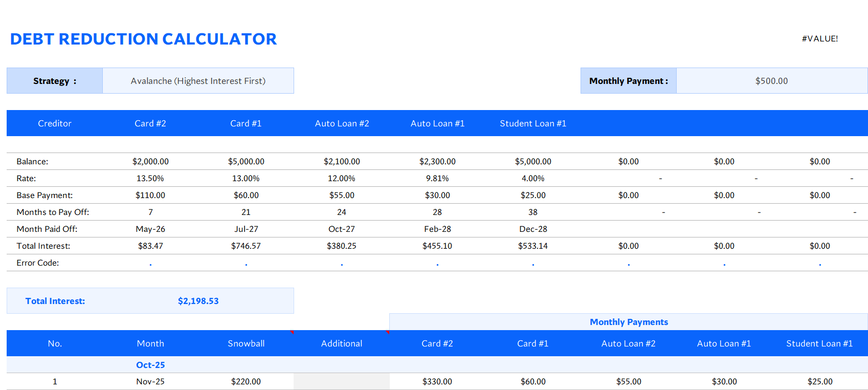Viewport: 868px width, 390px height.
Task: Select the $746.57 total interest cell
Action: pyautogui.click(x=246, y=246)
